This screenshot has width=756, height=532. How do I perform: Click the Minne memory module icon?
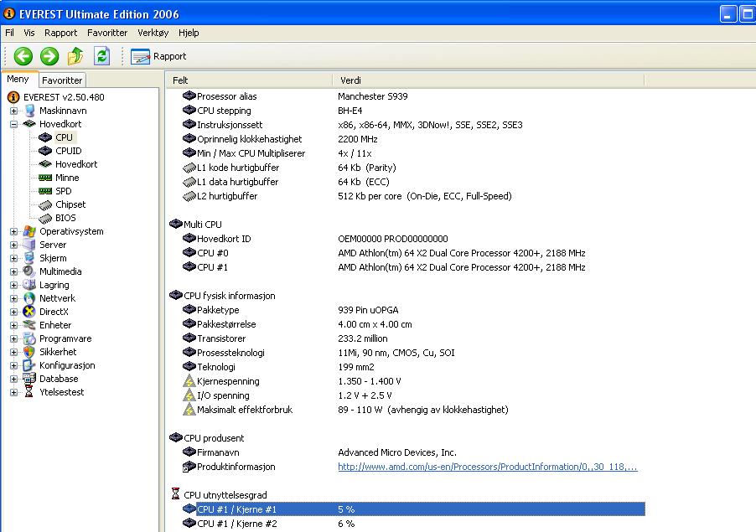click(x=44, y=178)
